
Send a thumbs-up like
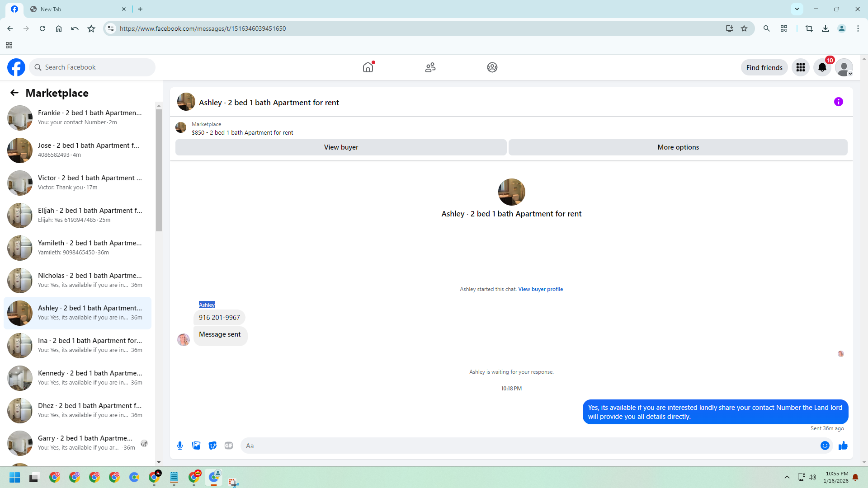click(843, 446)
